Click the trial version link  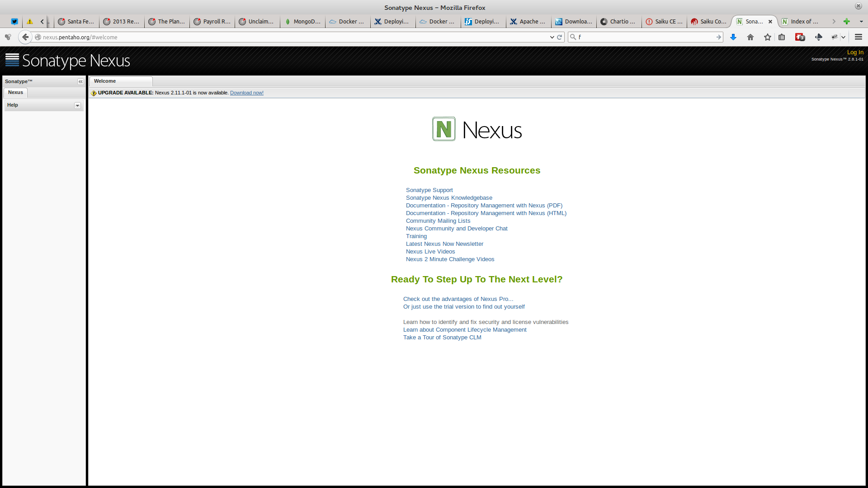464,307
